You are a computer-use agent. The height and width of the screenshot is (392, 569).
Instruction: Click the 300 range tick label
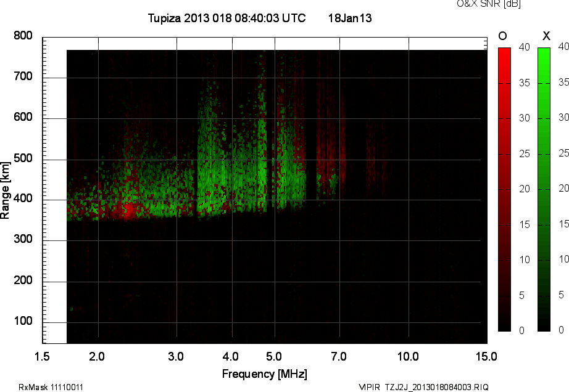23,239
